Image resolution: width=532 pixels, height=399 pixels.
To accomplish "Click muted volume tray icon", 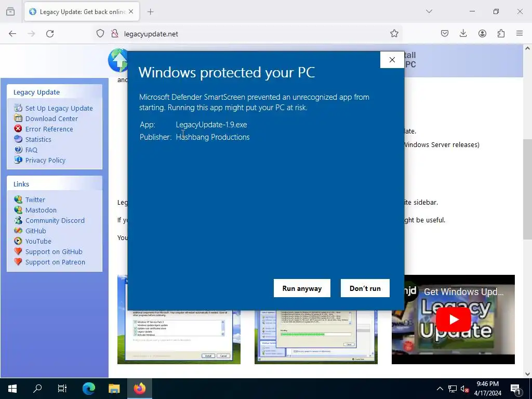I will click(x=464, y=389).
